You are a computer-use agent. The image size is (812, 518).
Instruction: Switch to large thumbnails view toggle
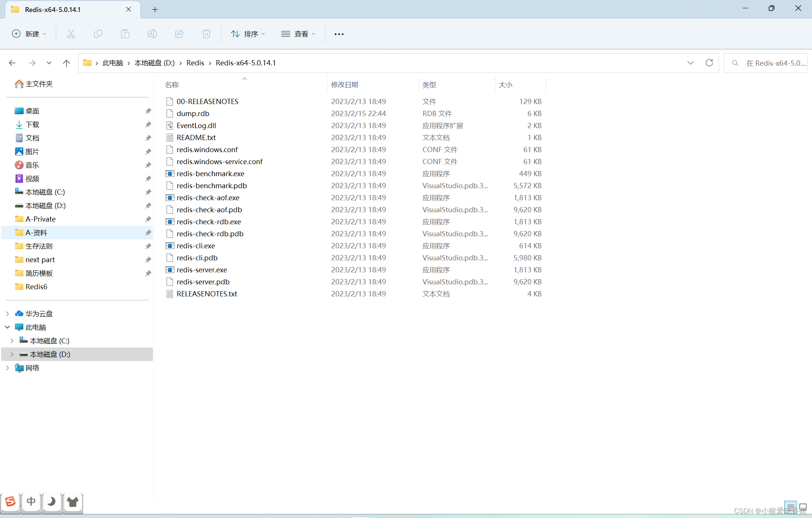[x=803, y=507]
